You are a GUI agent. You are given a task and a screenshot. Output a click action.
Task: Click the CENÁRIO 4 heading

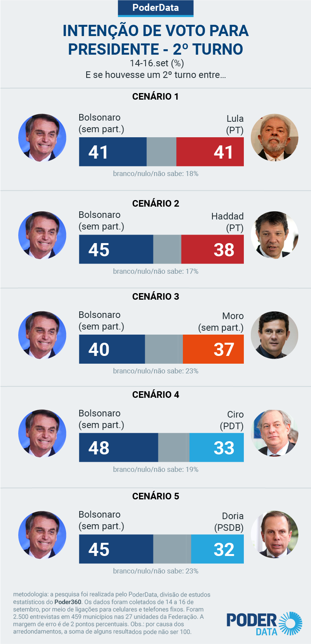pos(156,395)
